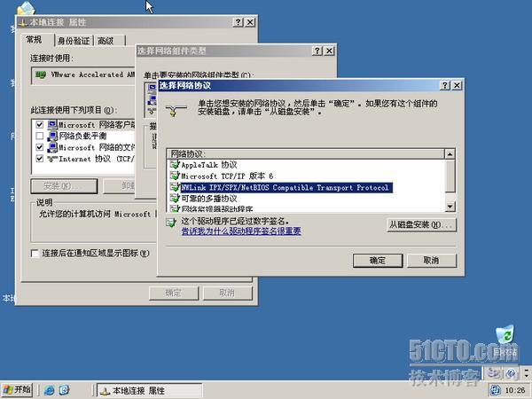532x399 pixels.
Task: Select AppleTalk 协议 in protocol list
Action: coord(209,165)
